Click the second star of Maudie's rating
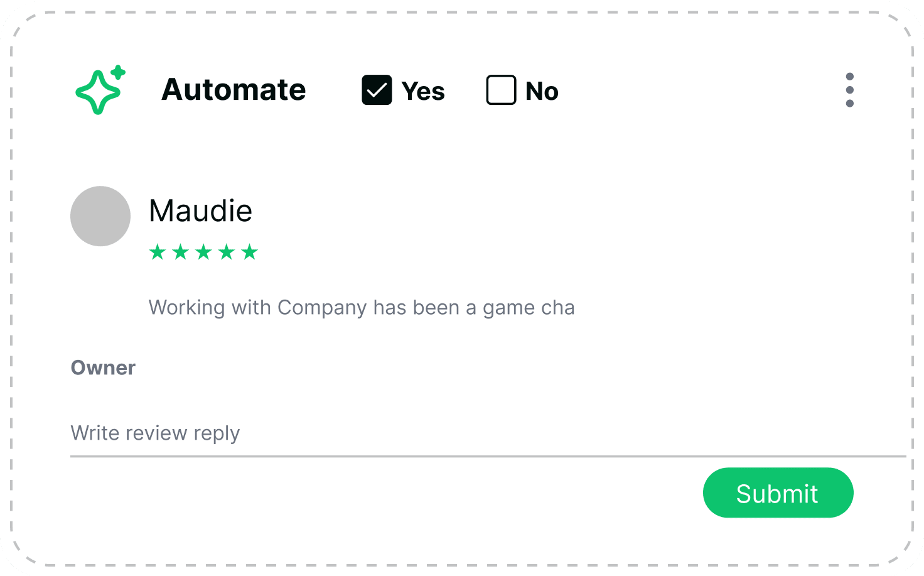The width and height of the screenshot is (924, 576). pyautogui.click(x=180, y=252)
